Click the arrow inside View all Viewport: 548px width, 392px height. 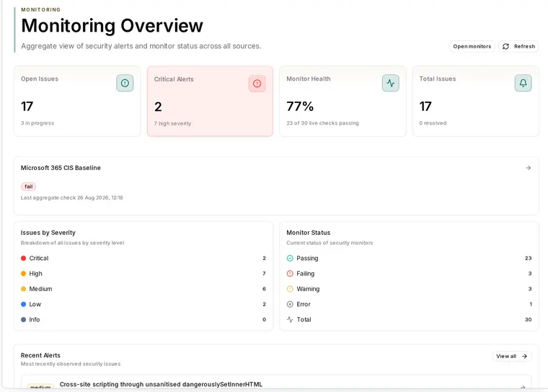point(525,357)
